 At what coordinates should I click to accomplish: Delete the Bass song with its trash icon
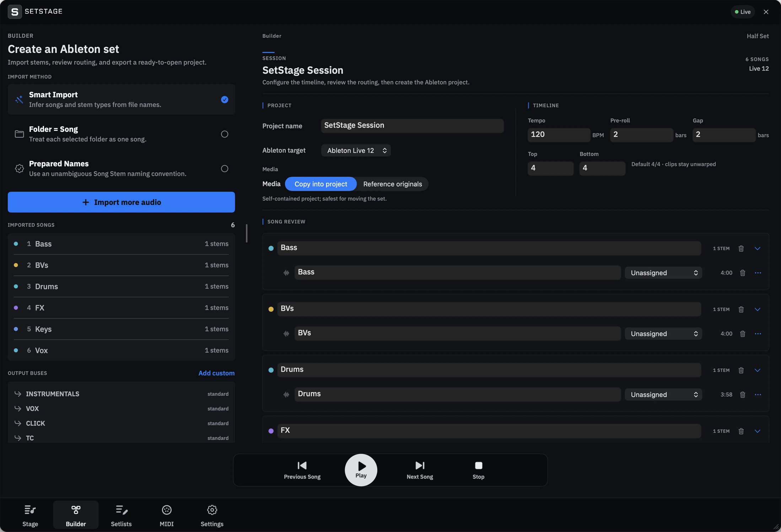tap(741, 248)
